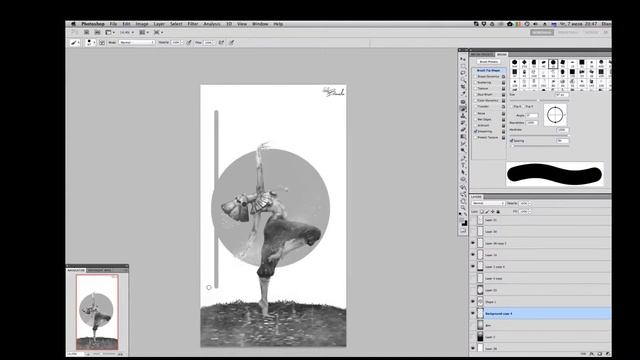Select the Gradient tool
The height and width of the screenshot is (360, 640).
pyautogui.click(x=463, y=136)
